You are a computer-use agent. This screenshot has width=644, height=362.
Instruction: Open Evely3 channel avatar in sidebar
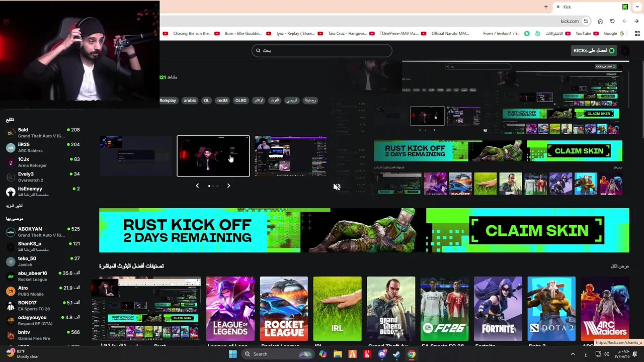pyautogui.click(x=11, y=177)
